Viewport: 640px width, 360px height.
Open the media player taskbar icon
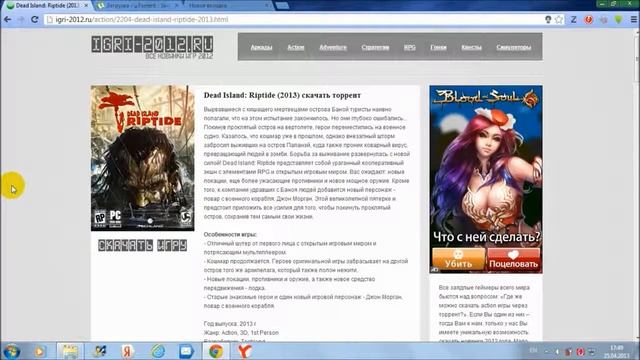point(40,351)
